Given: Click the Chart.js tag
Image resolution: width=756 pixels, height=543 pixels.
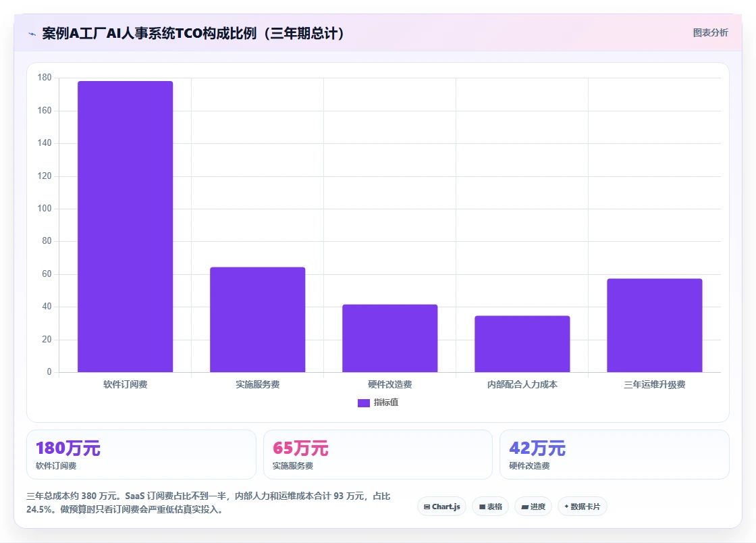Looking at the screenshot, I should (x=441, y=507).
